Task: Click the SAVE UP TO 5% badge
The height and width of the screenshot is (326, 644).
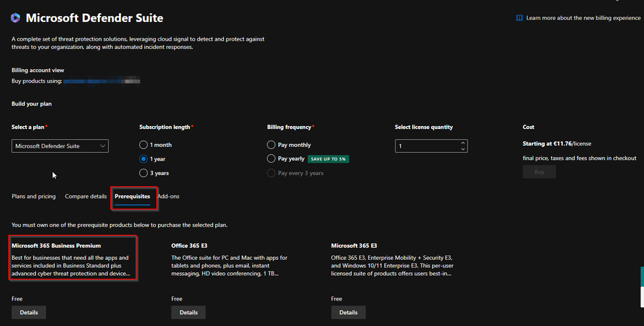Action: (x=328, y=159)
